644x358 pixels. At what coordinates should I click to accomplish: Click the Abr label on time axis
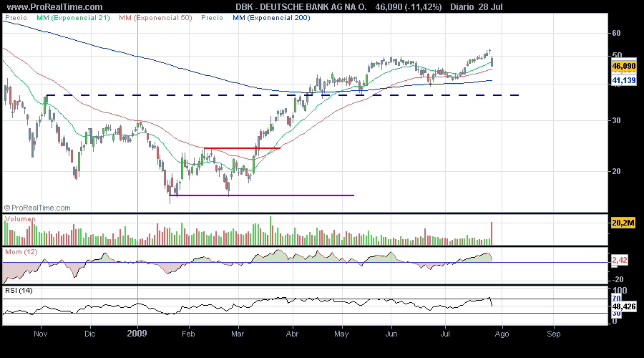tap(292, 334)
